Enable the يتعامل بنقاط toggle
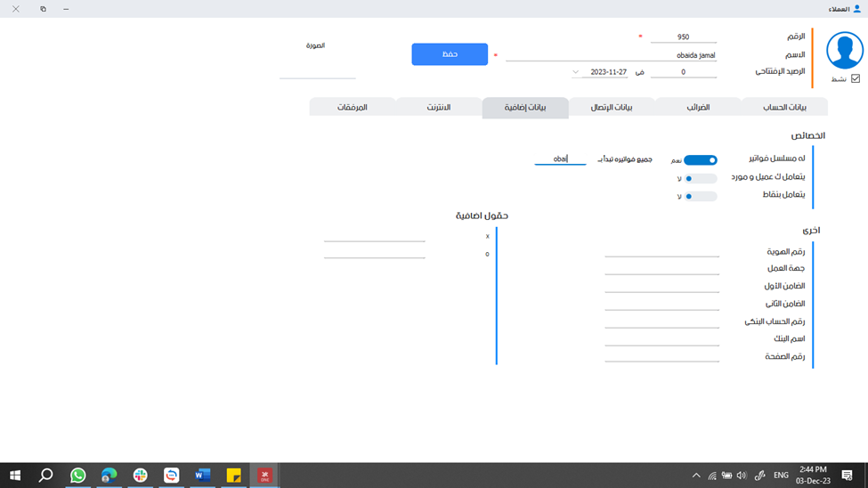 click(x=701, y=196)
